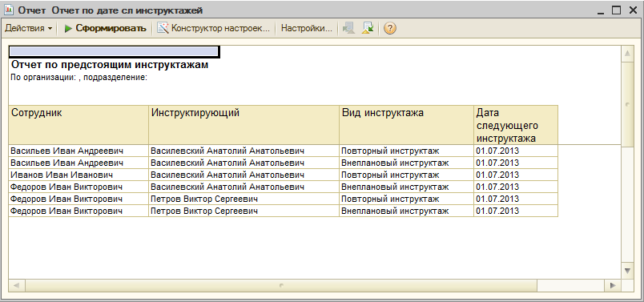
Task: Click the horizontal scrollbar thumb
Action: (281, 284)
